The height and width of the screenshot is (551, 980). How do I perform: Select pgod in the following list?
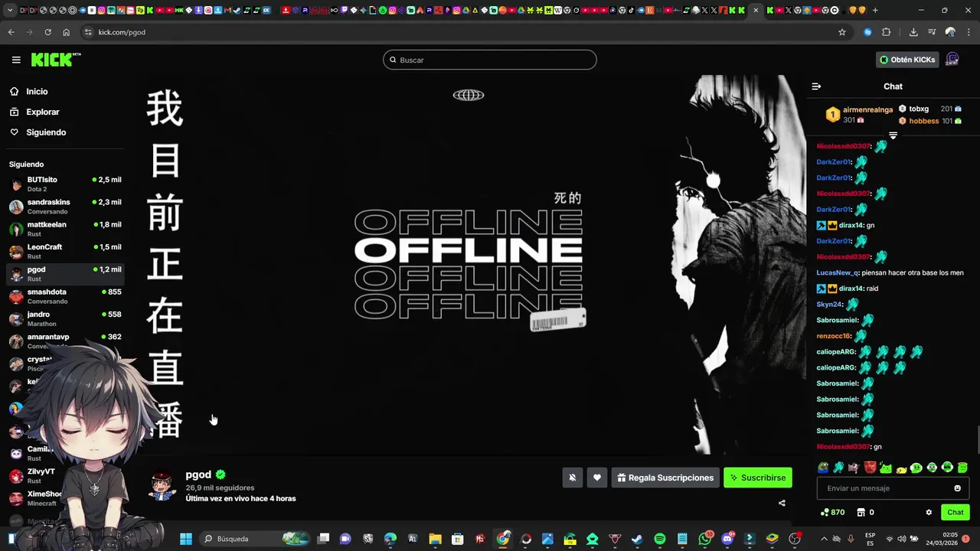[x=65, y=274]
